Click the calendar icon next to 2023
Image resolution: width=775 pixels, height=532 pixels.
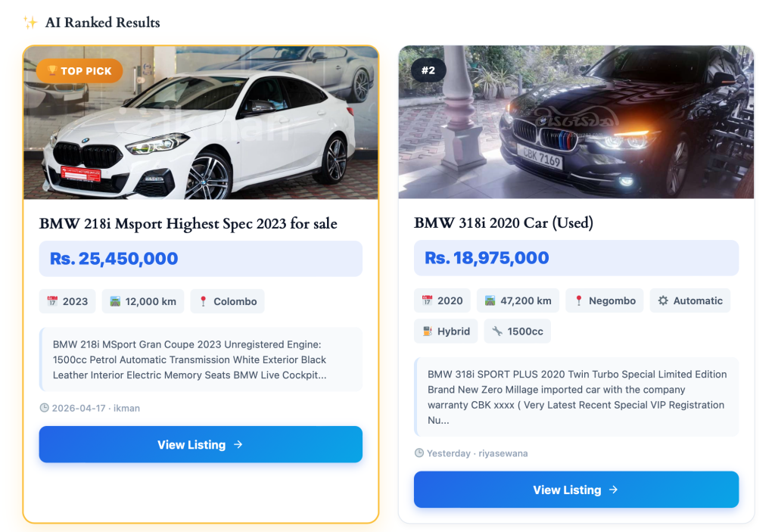[x=52, y=301]
